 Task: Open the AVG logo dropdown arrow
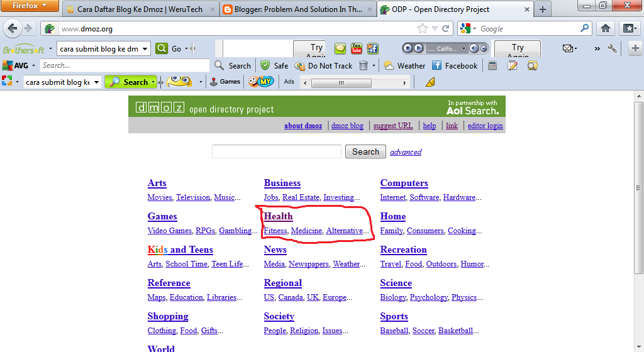[x=33, y=65]
